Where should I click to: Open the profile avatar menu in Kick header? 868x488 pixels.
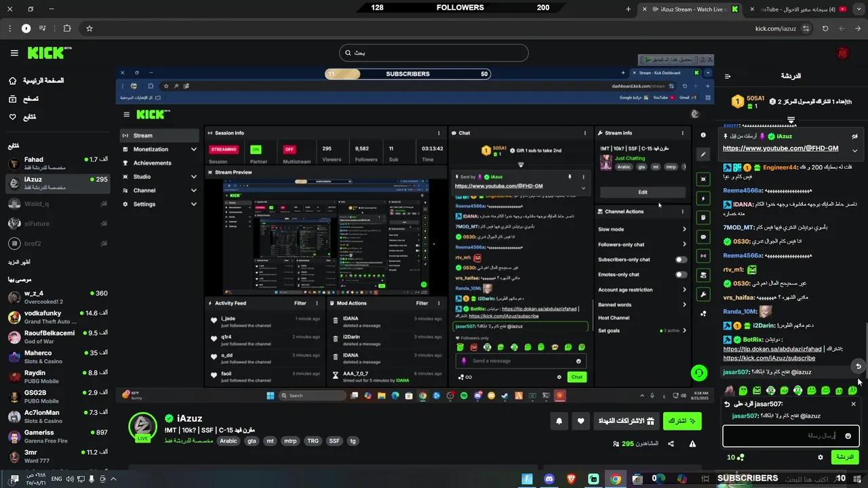843,53
